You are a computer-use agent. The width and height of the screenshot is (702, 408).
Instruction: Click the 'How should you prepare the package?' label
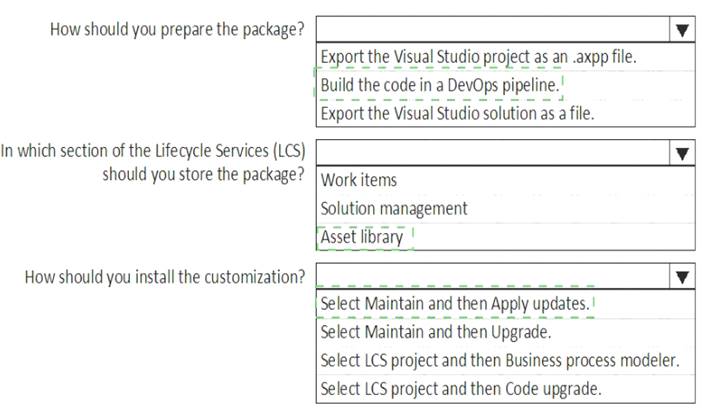[177, 30]
